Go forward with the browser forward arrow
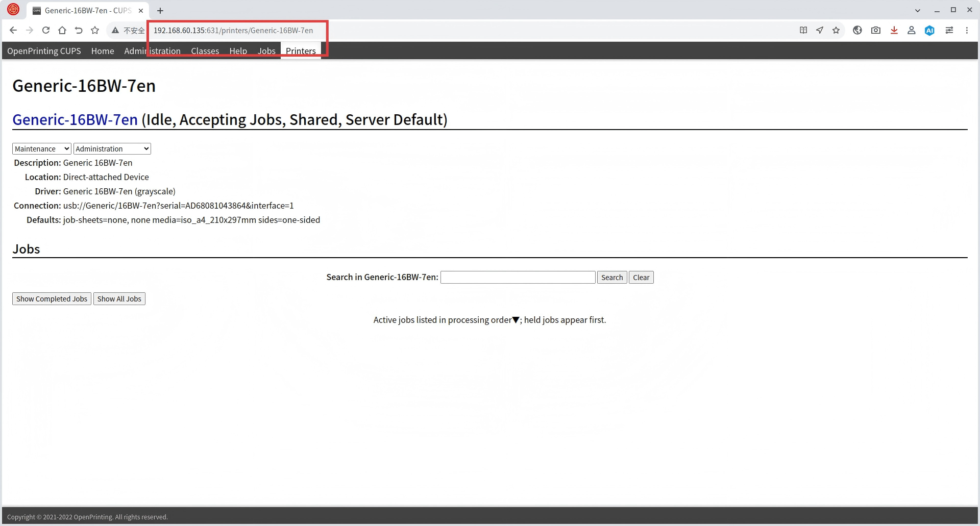Screen dimensions: 980x526 pos(30,30)
